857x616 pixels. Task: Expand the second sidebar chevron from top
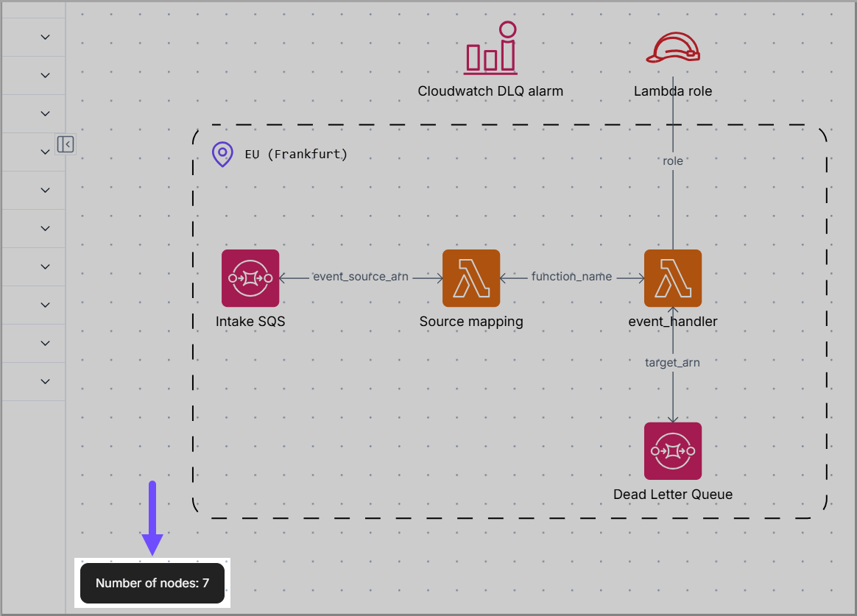click(45, 75)
